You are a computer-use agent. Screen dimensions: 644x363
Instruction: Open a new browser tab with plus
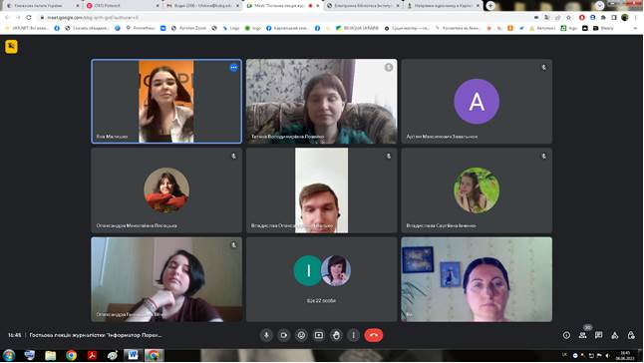pyautogui.click(x=490, y=6)
